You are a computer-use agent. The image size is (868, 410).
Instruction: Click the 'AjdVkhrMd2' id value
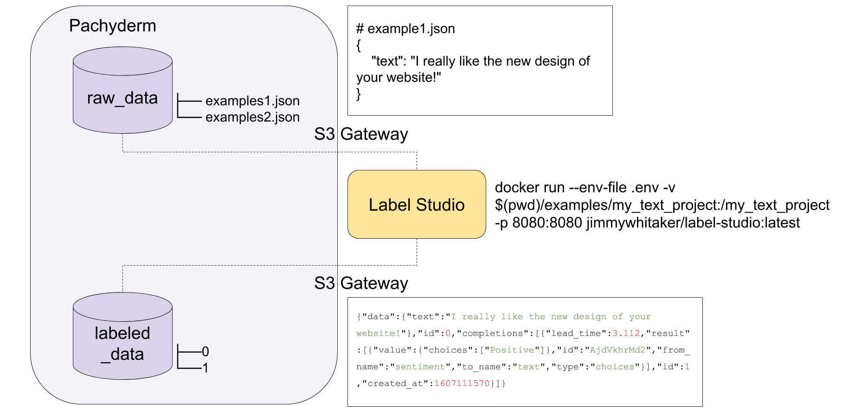coord(617,350)
